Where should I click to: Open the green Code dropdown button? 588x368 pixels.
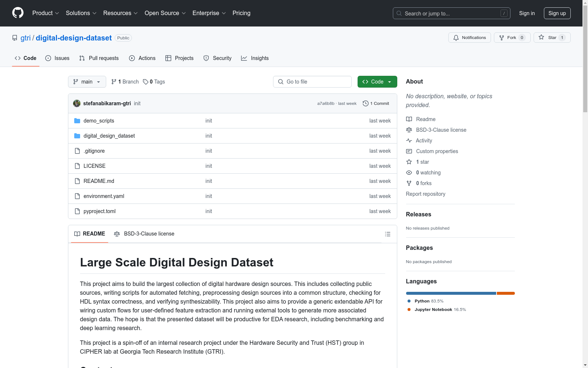(x=377, y=82)
